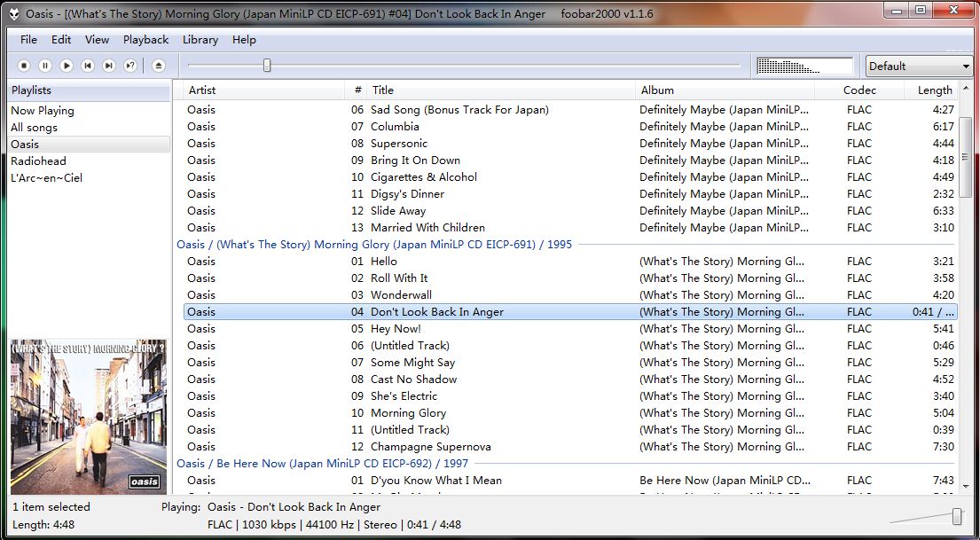980x540 pixels.
Task: Click the Stop playback button
Action: (x=24, y=66)
